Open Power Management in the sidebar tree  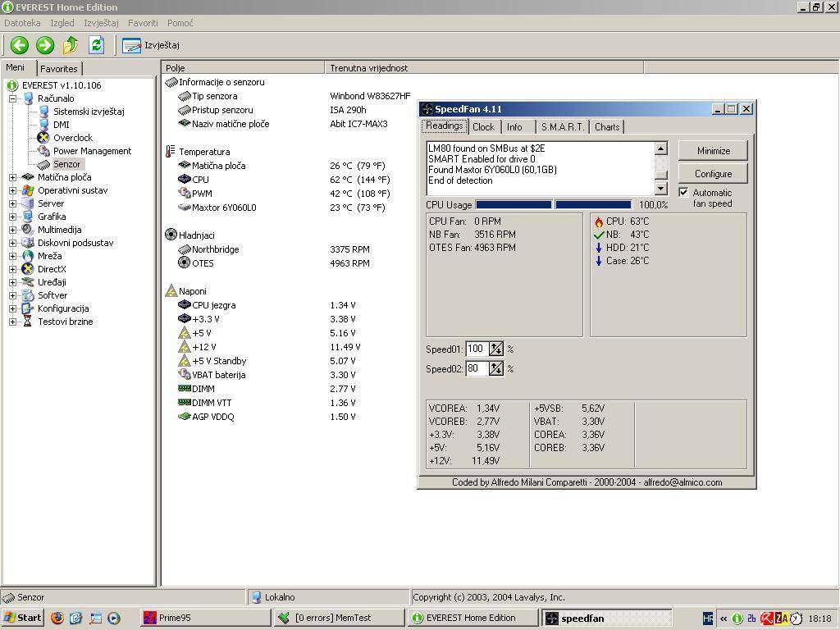click(92, 151)
